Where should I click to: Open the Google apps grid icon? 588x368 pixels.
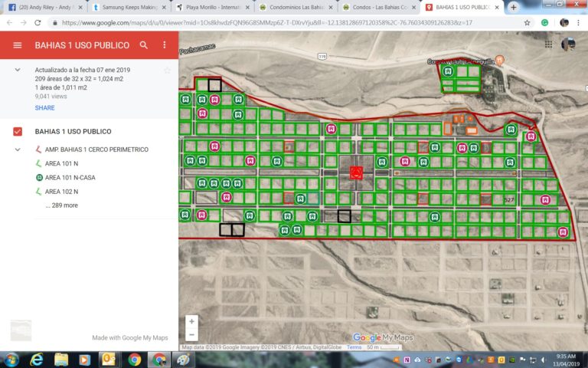pyautogui.click(x=548, y=44)
